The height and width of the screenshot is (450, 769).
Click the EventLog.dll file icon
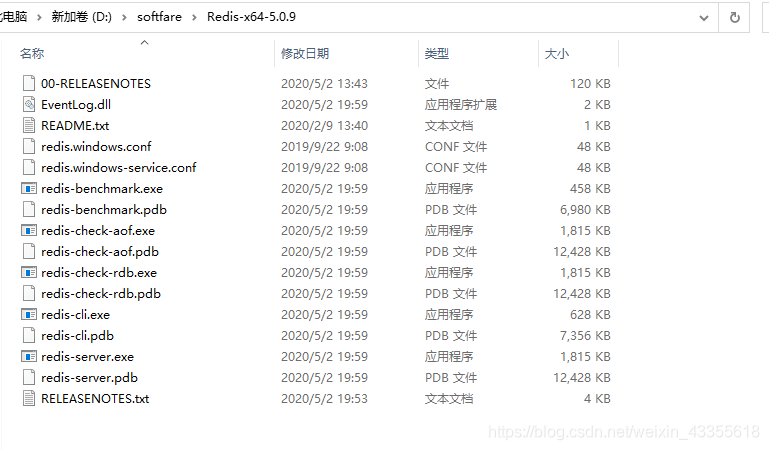[29, 104]
